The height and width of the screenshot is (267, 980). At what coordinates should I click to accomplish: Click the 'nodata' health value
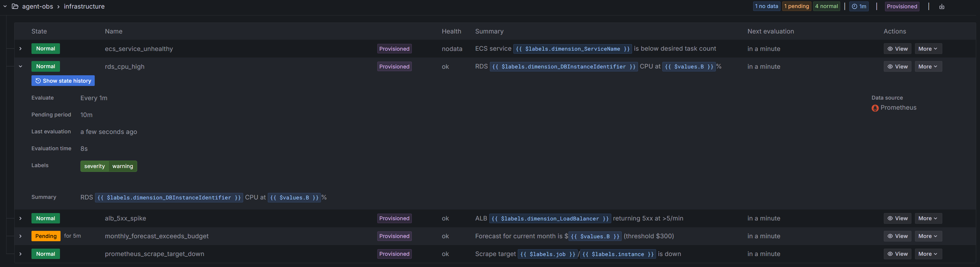point(452,49)
